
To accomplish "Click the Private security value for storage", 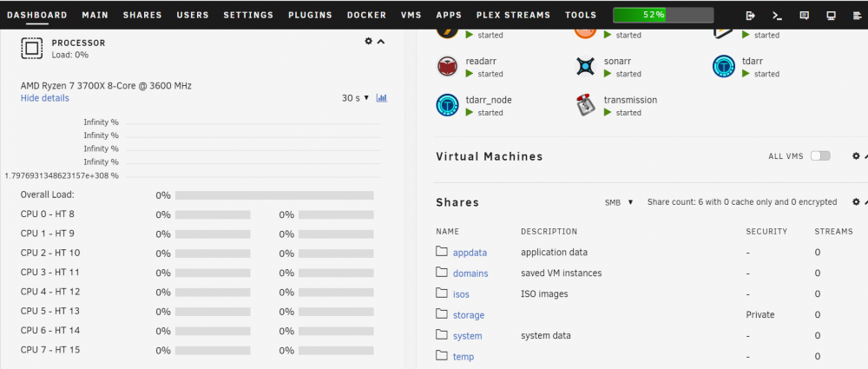I will coord(760,314).
